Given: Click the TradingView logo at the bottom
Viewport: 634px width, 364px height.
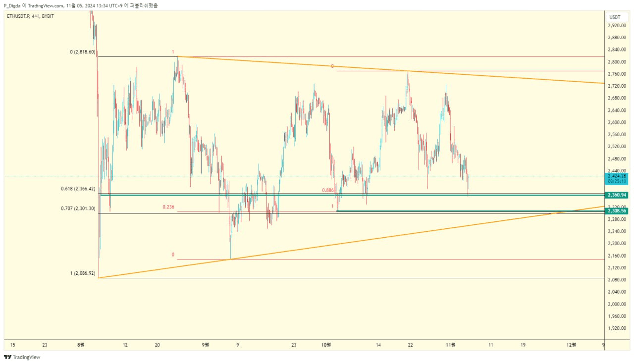Looking at the screenshot, I should pyautogui.click(x=22, y=357).
